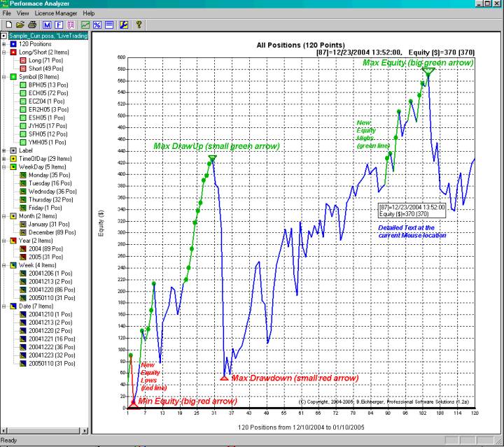Click the WeekDay category icon
This screenshot has height=447, width=504.
pyautogui.click(x=13, y=166)
